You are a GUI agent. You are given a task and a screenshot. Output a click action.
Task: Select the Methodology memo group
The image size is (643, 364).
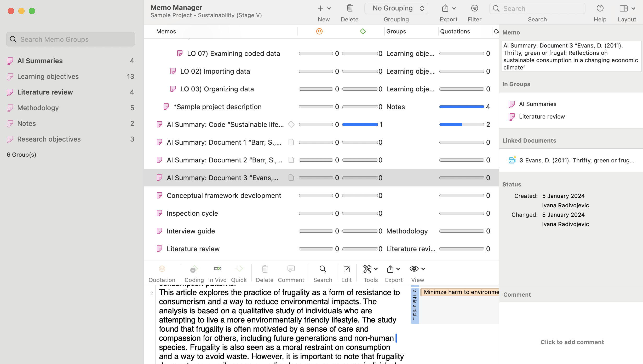71,108
